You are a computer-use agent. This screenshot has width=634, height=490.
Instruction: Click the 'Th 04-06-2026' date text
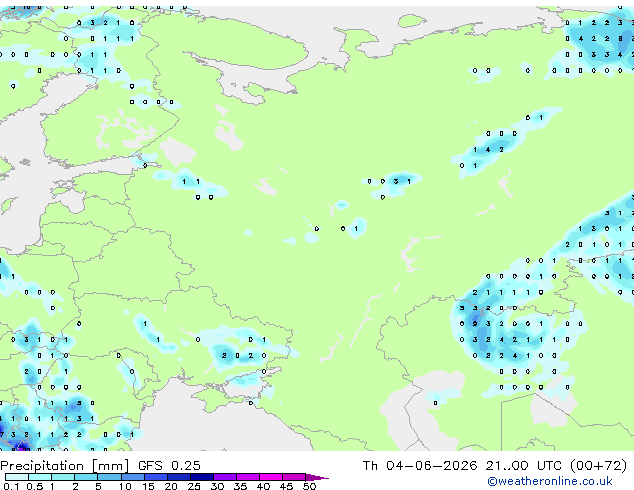pos(420,466)
